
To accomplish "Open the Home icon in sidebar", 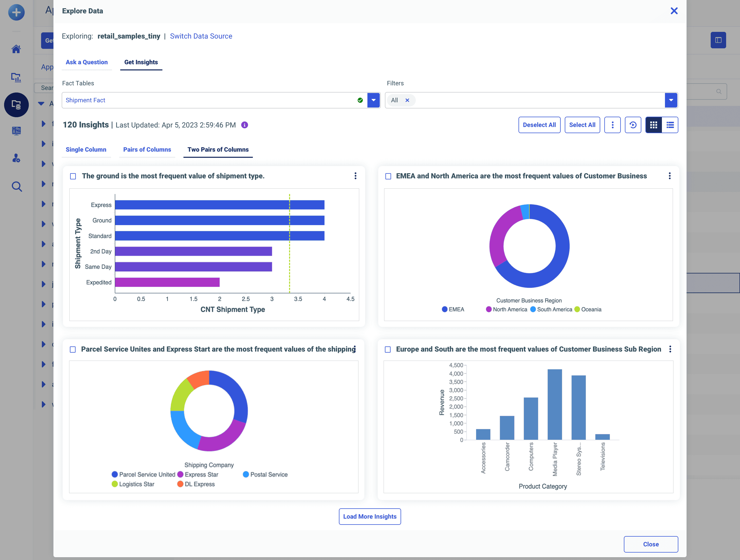I will [16, 49].
